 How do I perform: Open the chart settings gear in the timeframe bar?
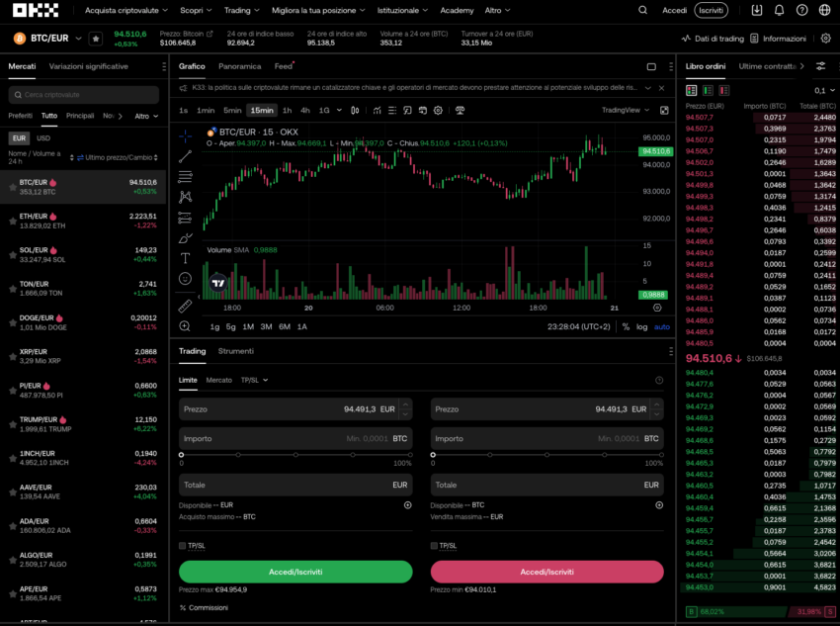click(x=438, y=111)
